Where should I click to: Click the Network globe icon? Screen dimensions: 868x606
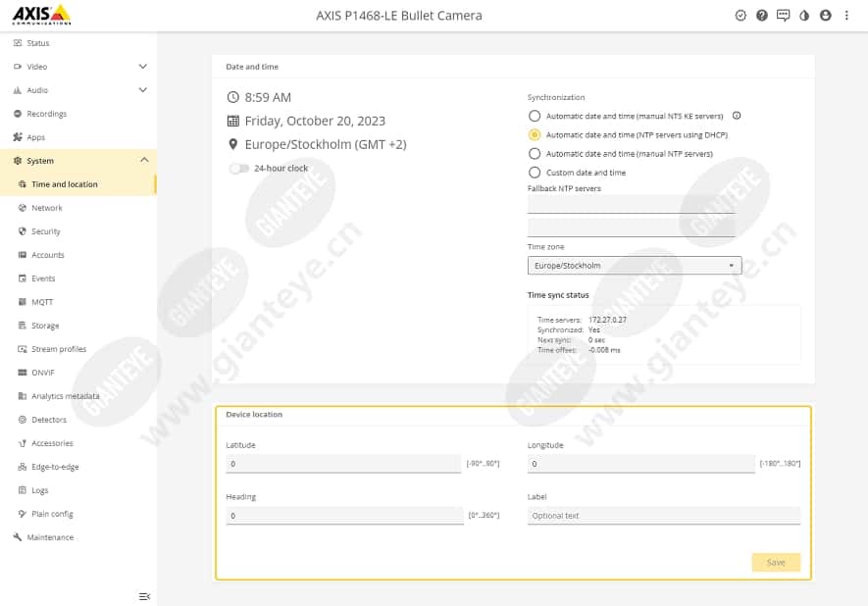[x=23, y=208]
